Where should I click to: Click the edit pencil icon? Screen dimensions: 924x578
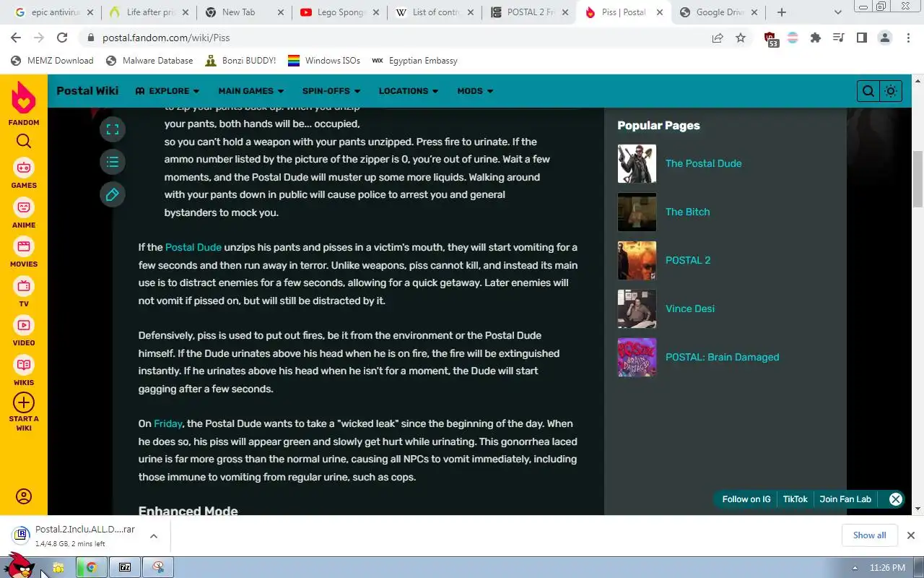113,194
